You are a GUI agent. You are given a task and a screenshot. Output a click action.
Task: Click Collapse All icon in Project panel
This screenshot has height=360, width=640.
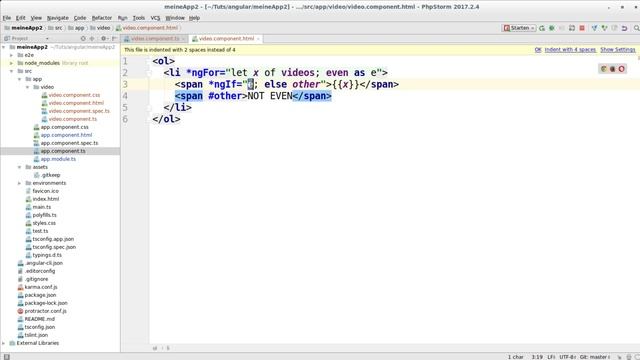pos(92,38)
